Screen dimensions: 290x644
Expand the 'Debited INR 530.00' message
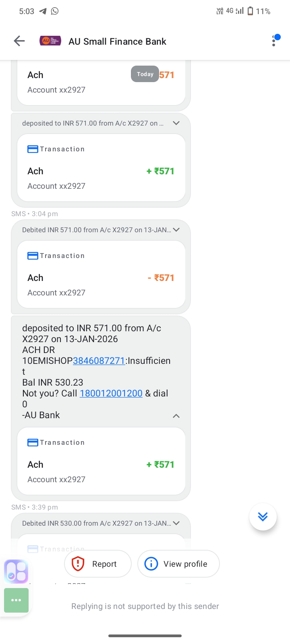[x=176, y=523]
